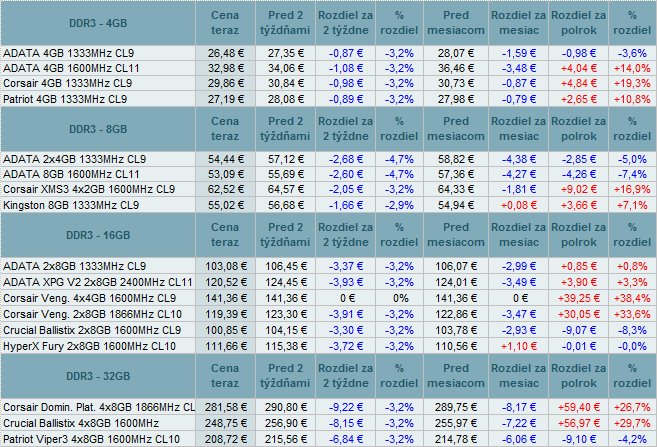Click the +14,0% half-year difference value

click(x=632, y=68)
